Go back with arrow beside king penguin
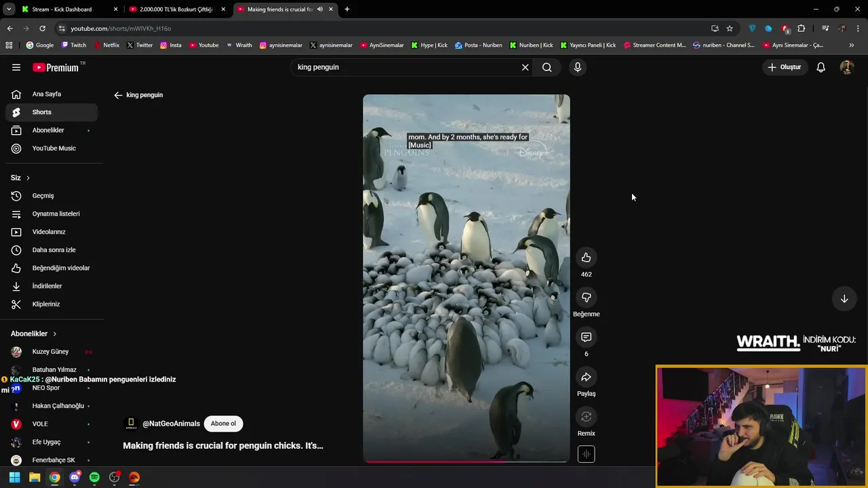This screenshot has width=868, height=488. (x=118, y=95)
